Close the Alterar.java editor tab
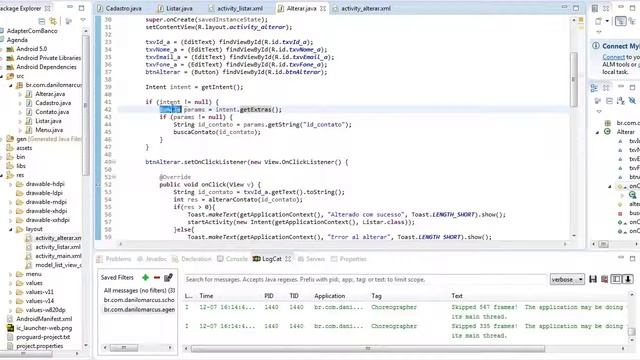Viewport: 640px width, 360px height. (x=323, y=8)
